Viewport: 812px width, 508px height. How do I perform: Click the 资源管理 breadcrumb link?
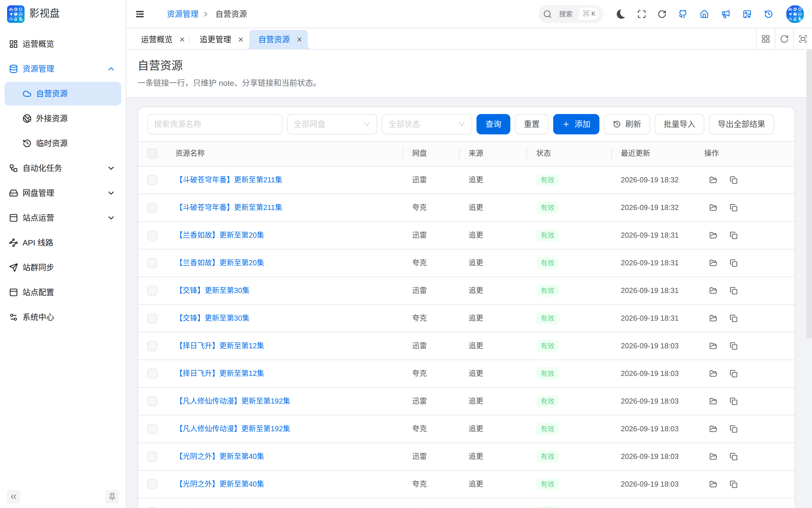coord(182,14)
